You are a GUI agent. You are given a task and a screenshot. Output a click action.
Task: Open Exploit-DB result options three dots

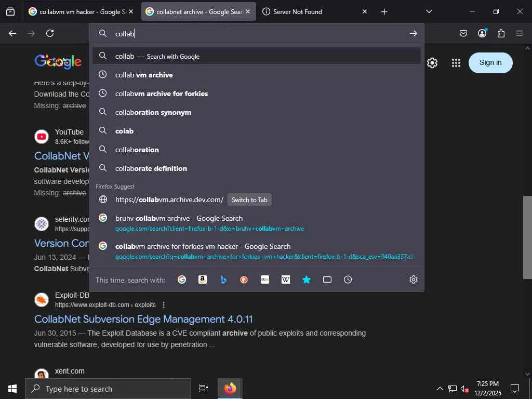(164, 304)
